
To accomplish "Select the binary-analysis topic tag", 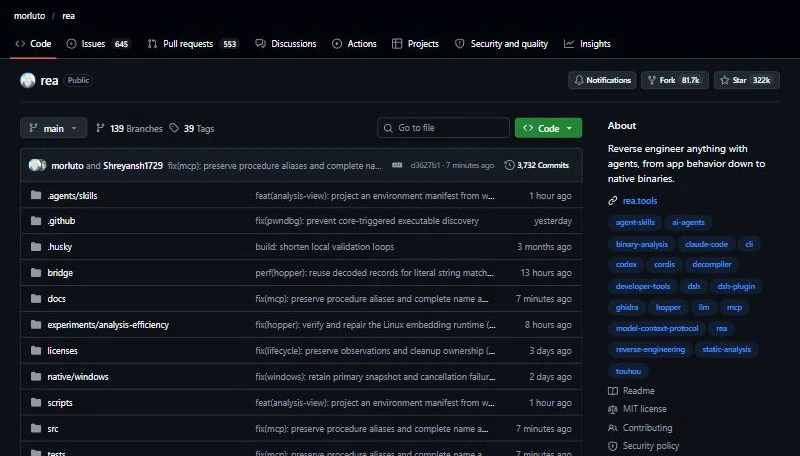I will (641, 244).
